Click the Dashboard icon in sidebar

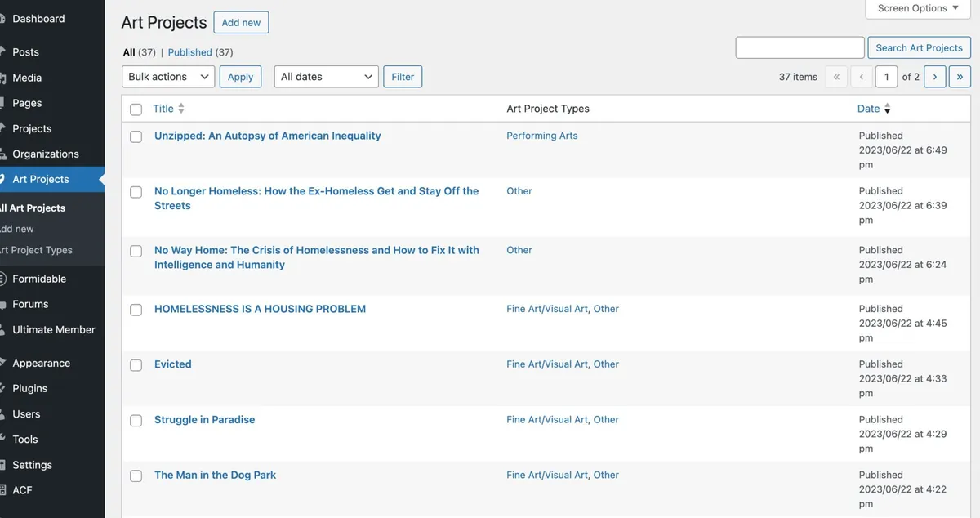click(2, 19)
